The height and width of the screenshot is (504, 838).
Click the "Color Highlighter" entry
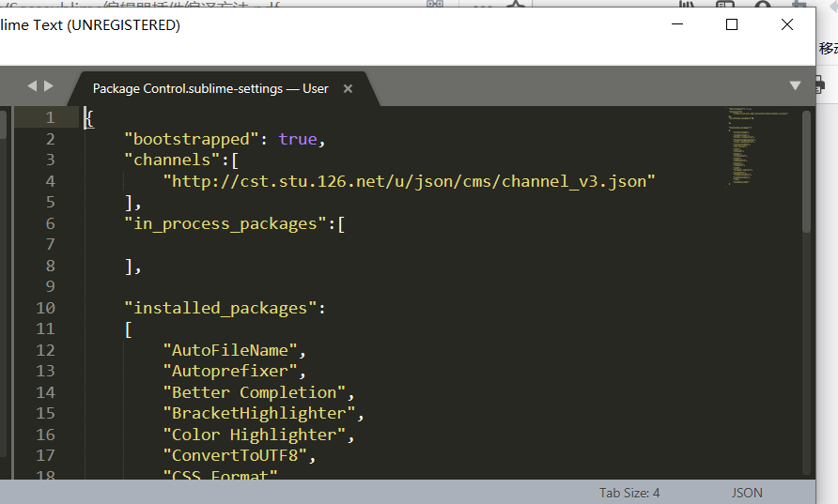coord(255,435)
